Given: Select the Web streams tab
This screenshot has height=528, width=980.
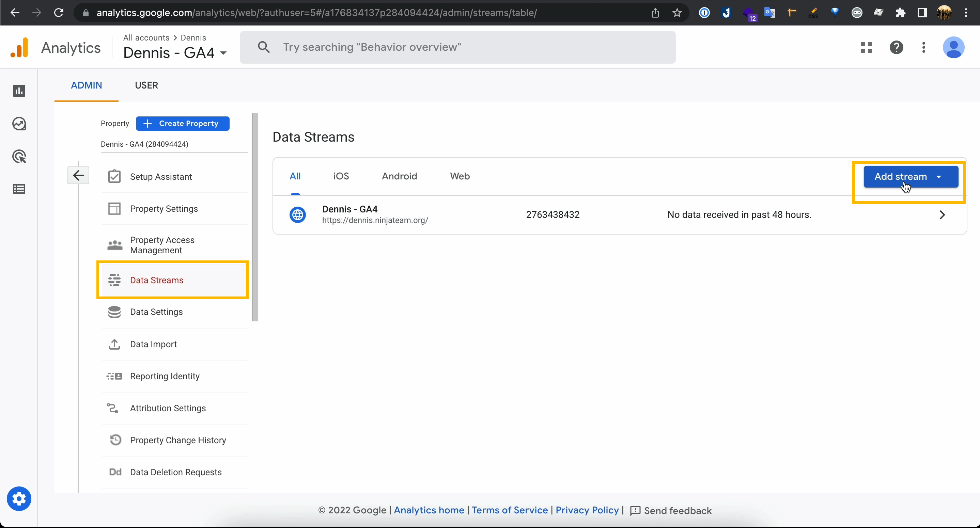Looking at the screenshot, I should [x=460, y=176].
